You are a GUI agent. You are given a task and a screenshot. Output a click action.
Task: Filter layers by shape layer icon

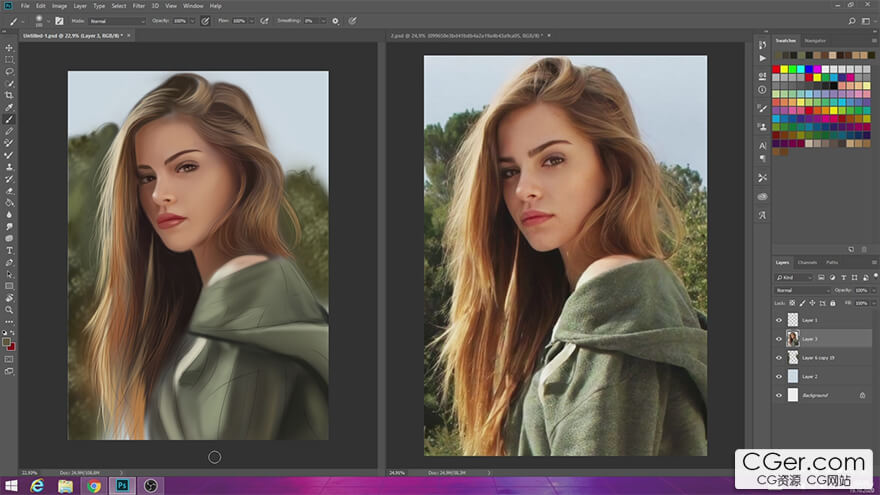coord(854,277)
